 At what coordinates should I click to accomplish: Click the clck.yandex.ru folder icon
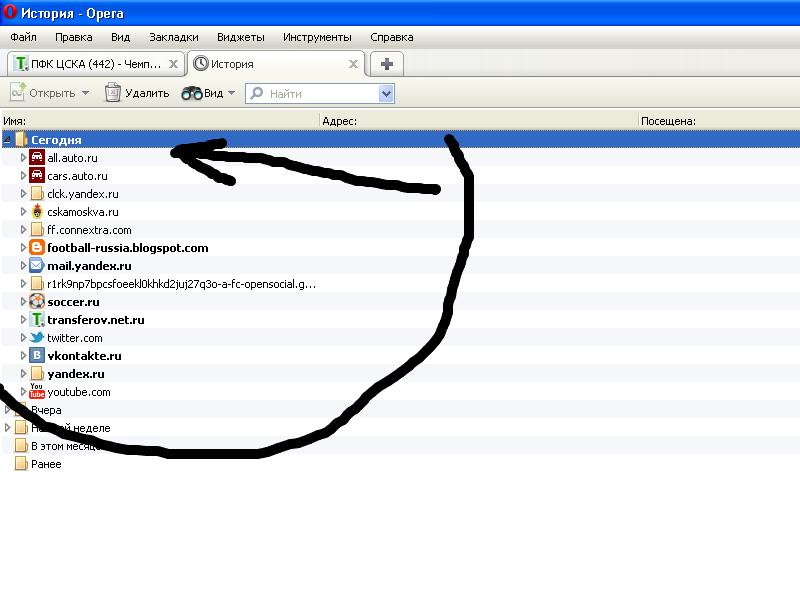[x=37, y=193]
